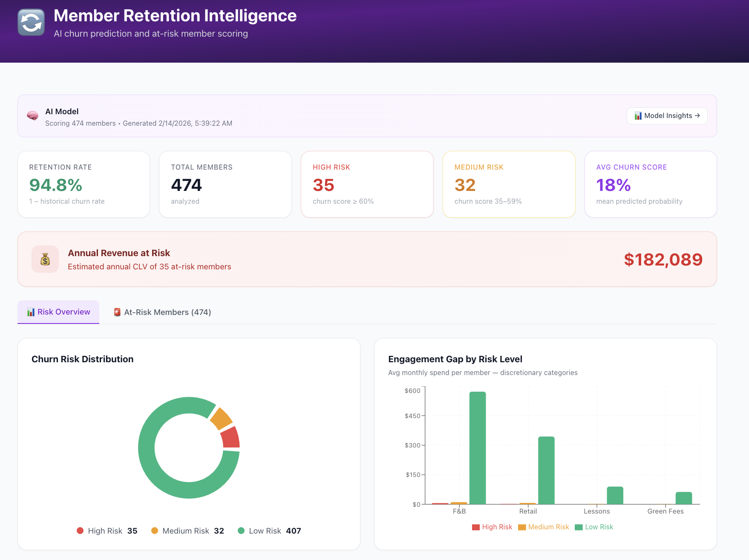749x560 pixels.
Task: Click the sync logo in the header
Action: click(31, 22)
